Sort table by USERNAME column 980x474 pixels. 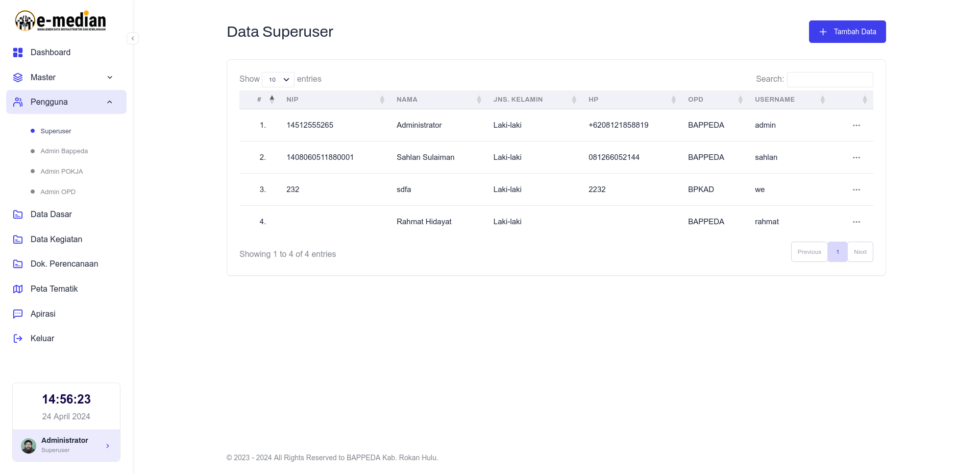pos(788,100)
